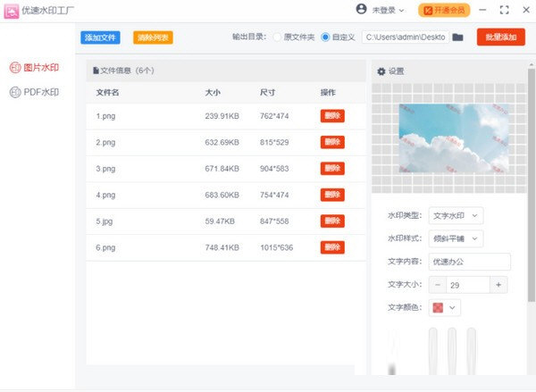Click the minus button for text size
Image resolution: width=536 pixels, height=392 pixels.
coord(437,285)
